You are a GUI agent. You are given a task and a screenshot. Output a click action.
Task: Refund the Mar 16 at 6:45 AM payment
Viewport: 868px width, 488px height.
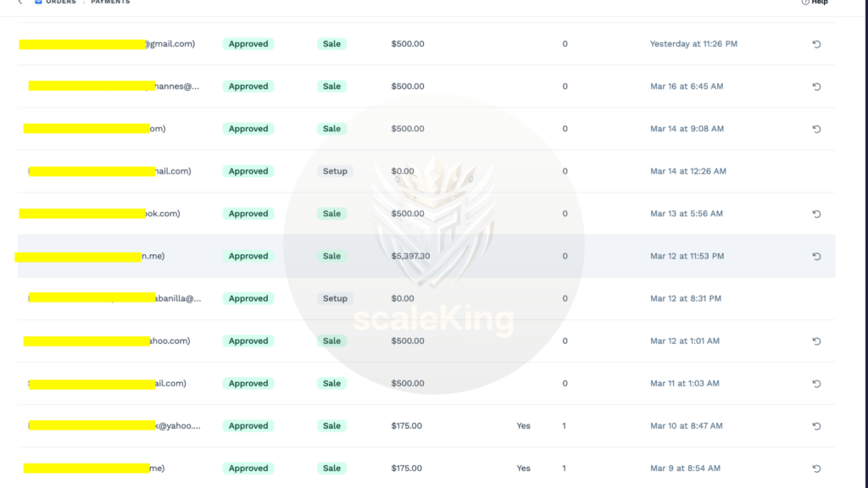(x=816, y=86)
